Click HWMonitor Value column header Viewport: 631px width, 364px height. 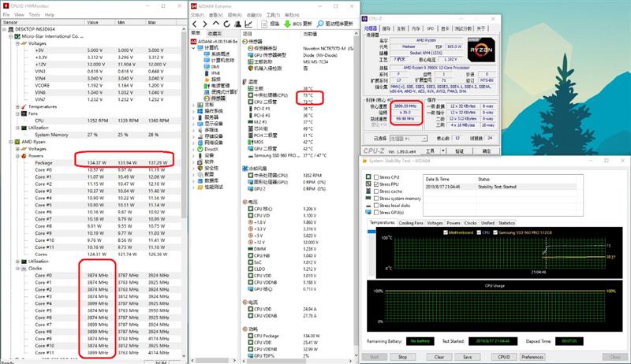coord(99,23)
